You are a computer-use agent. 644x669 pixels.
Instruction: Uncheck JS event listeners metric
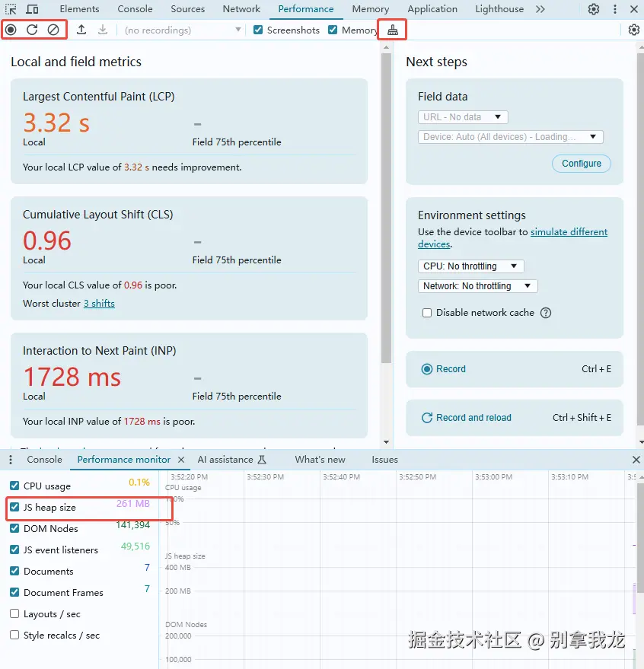14,550
